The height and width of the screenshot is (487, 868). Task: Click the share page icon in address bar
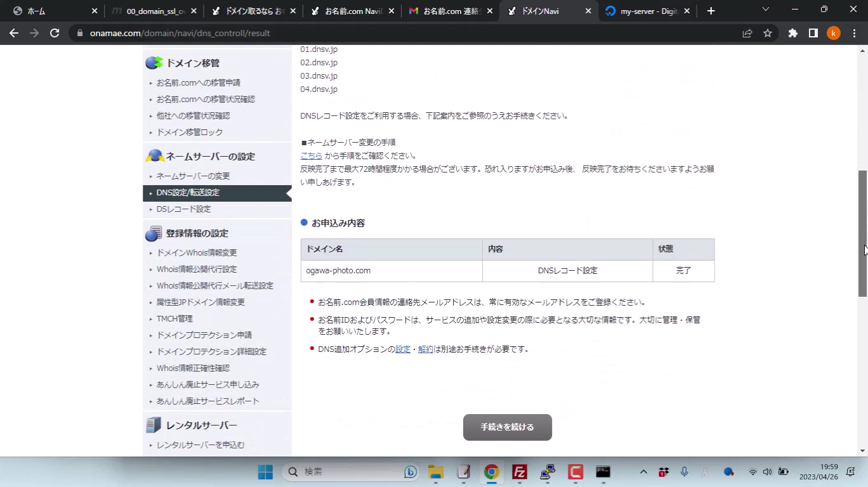tap(747, 33)
